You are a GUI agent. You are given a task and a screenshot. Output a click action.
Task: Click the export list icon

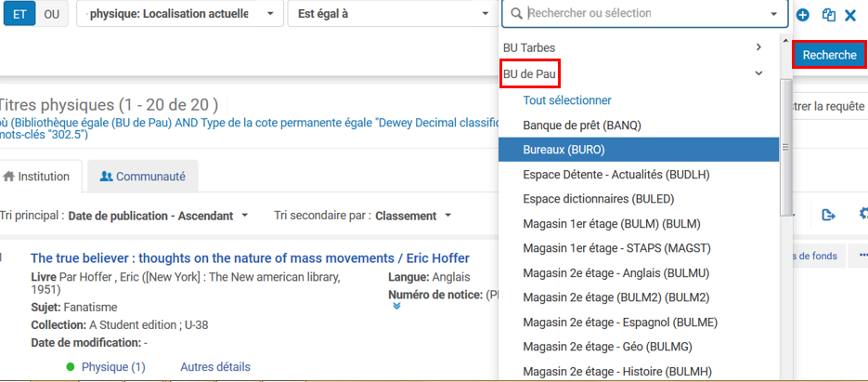829,215
